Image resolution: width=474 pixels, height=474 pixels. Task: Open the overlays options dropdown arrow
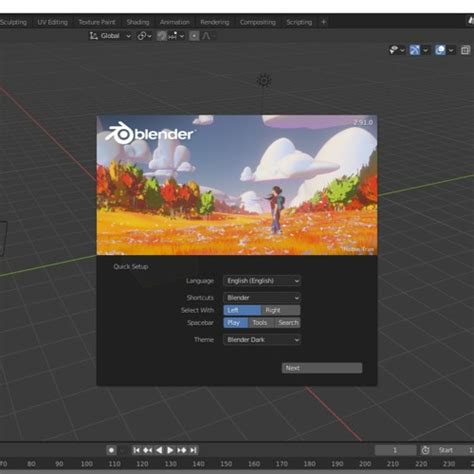pyautogui.click(x=451, y=50)
